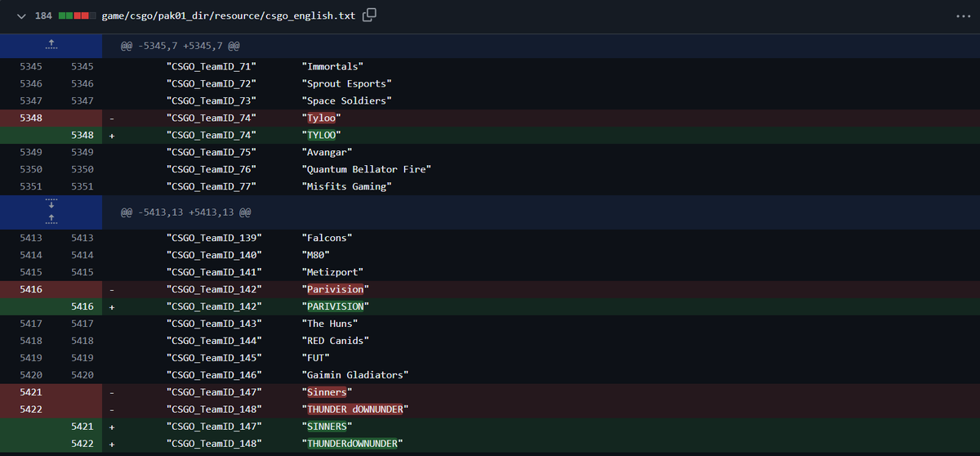Click key "CSGO_TeamID_139"
Screen dimensions: 980x456
[x=215, y=238]
